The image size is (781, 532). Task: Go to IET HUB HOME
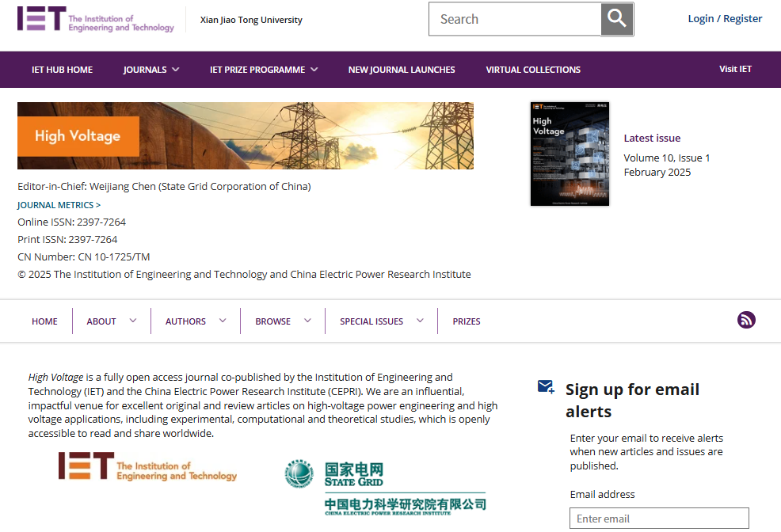[63, 70]
